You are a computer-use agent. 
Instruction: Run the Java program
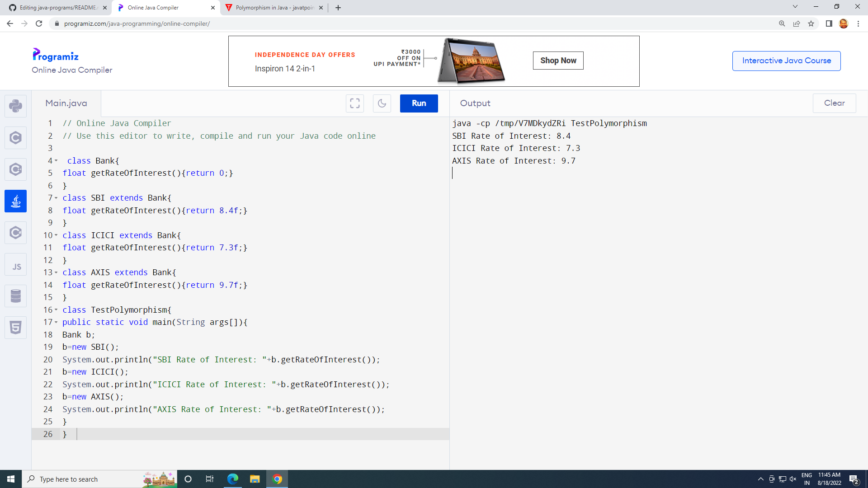[418, 103]
